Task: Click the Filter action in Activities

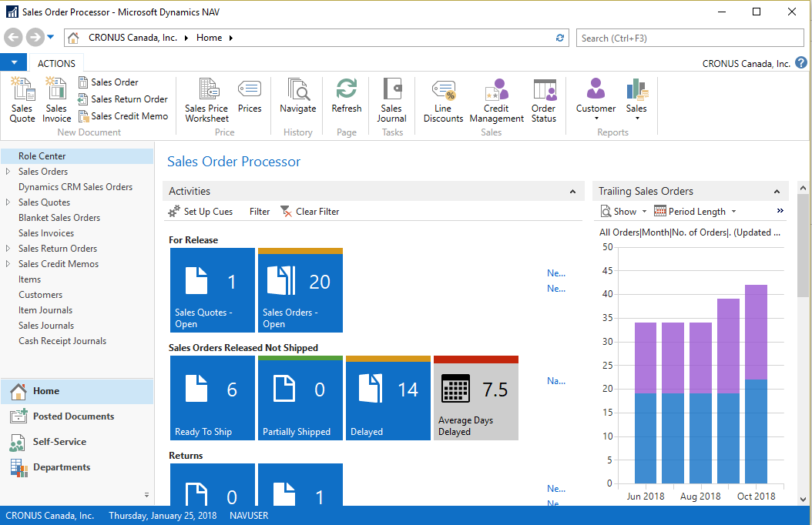Action: (260, 212)
